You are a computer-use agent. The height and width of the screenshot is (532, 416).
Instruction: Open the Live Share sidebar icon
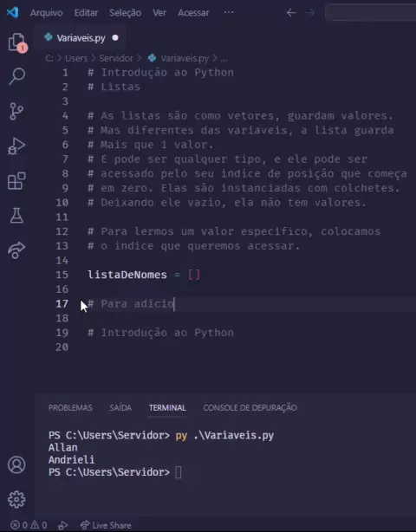(16, 250)
